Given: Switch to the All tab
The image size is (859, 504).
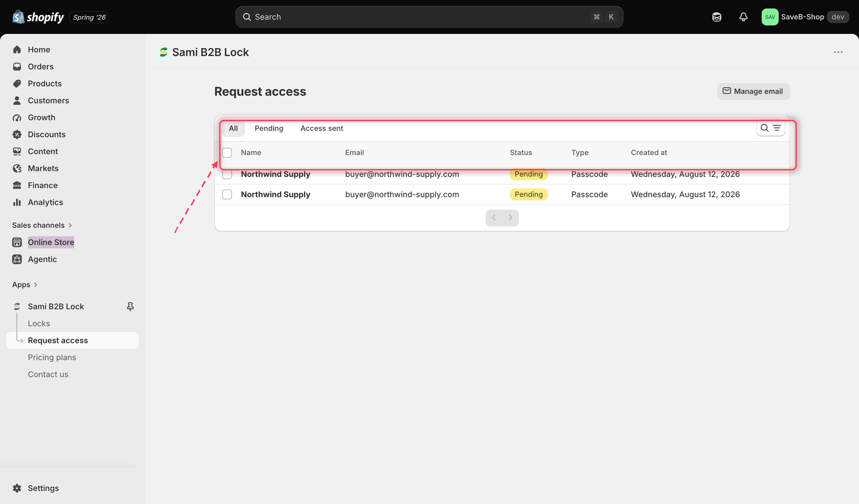Looking at the screenshot, I should (x=233, y=128).
